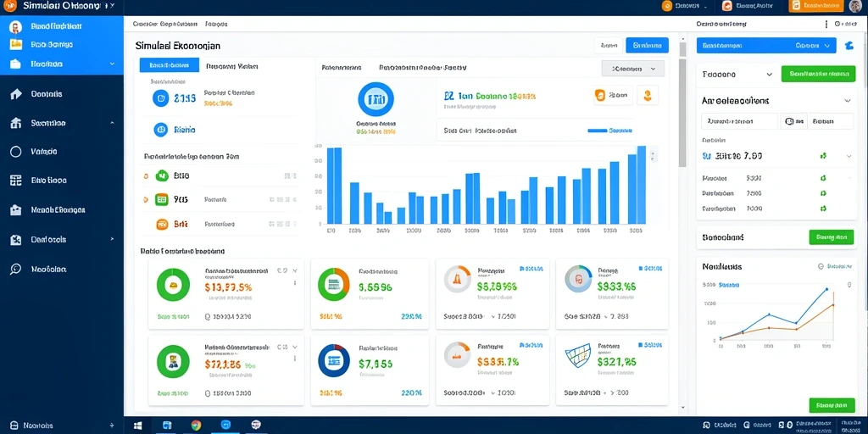Click the orange rounded-square icon in top bar

click(726, 6)
